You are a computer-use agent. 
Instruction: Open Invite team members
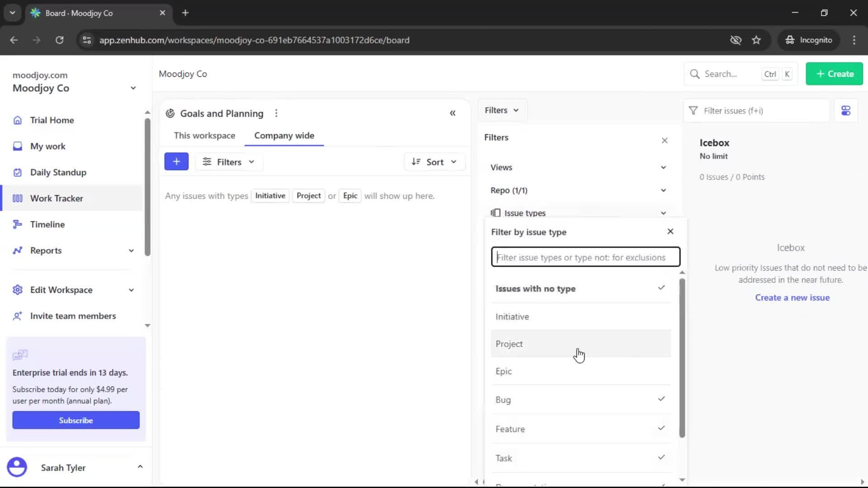[72, 316]
